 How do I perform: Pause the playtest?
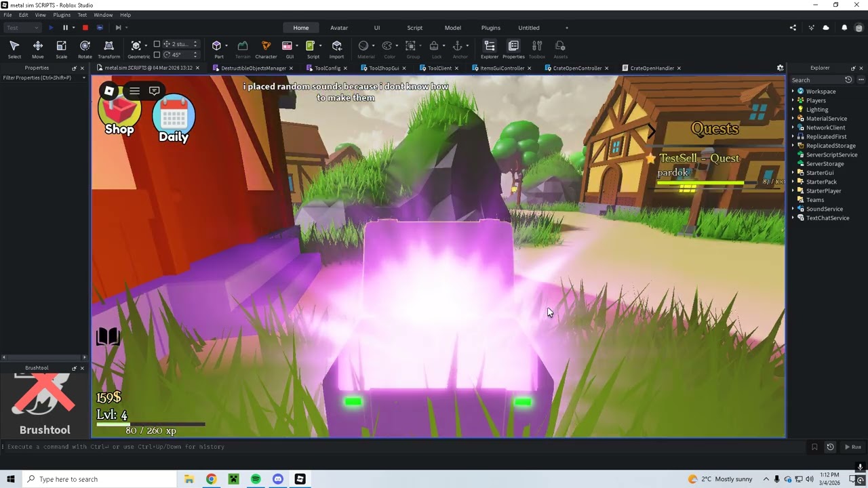[65, 28]
